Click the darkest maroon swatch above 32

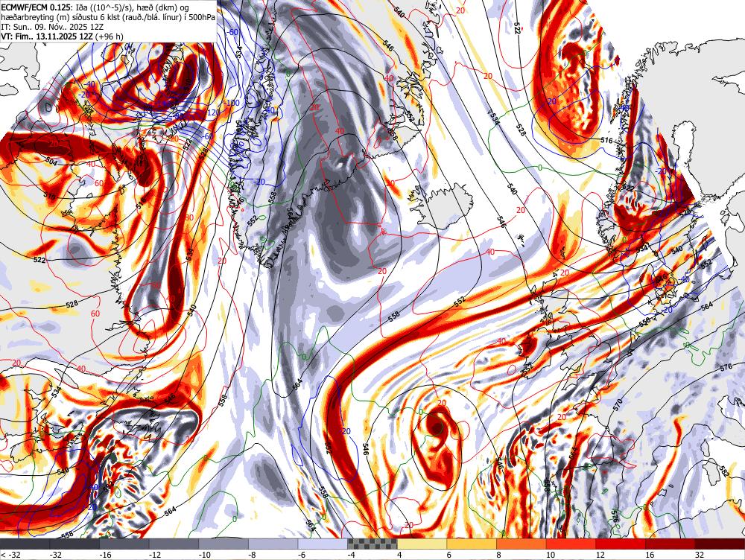pyautogui.click(x=720, y=544)
